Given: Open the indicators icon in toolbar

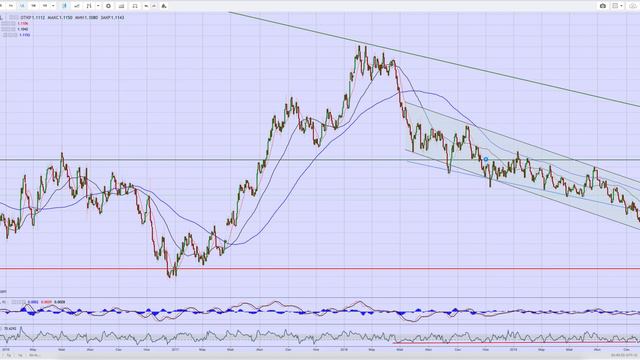Looking at the screenshot, I should click(89, 6).
